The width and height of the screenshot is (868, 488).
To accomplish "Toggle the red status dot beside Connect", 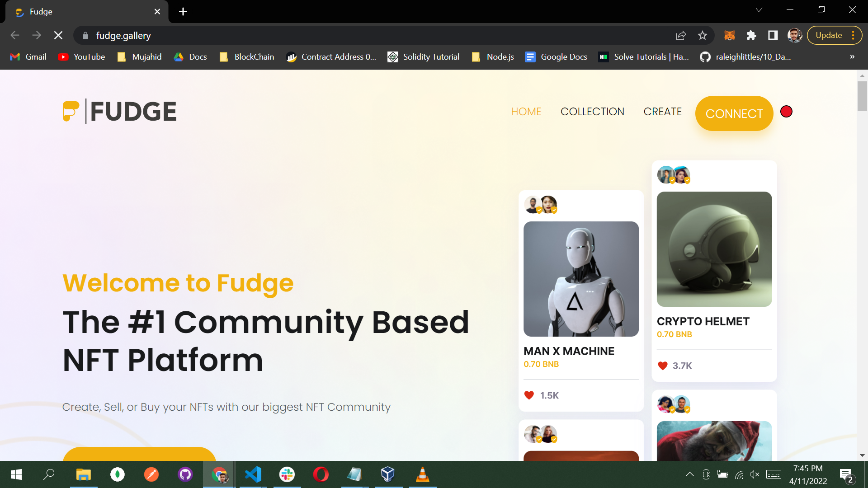I will click(786, 112).
